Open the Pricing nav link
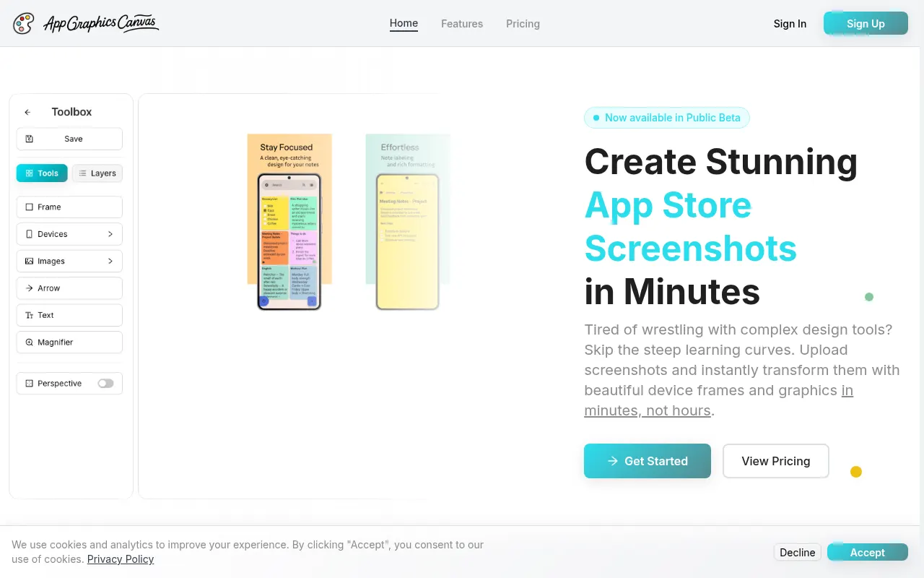This screenshot has width=924, height=578. 523,24
